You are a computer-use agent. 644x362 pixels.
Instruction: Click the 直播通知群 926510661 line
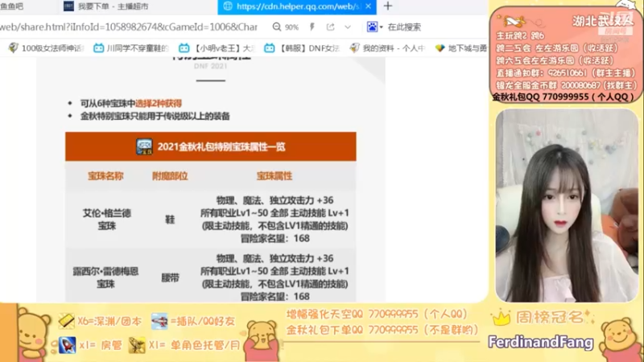(566, 72)
